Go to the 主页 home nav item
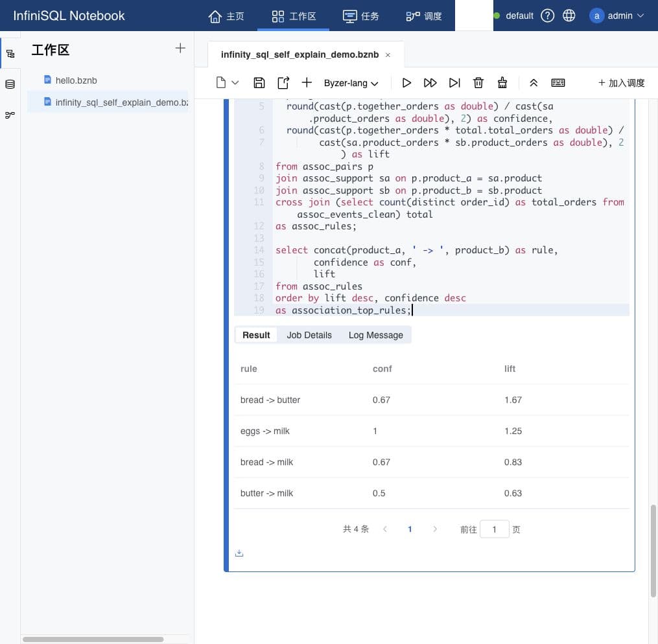658x644 pixels. point(226,16)
